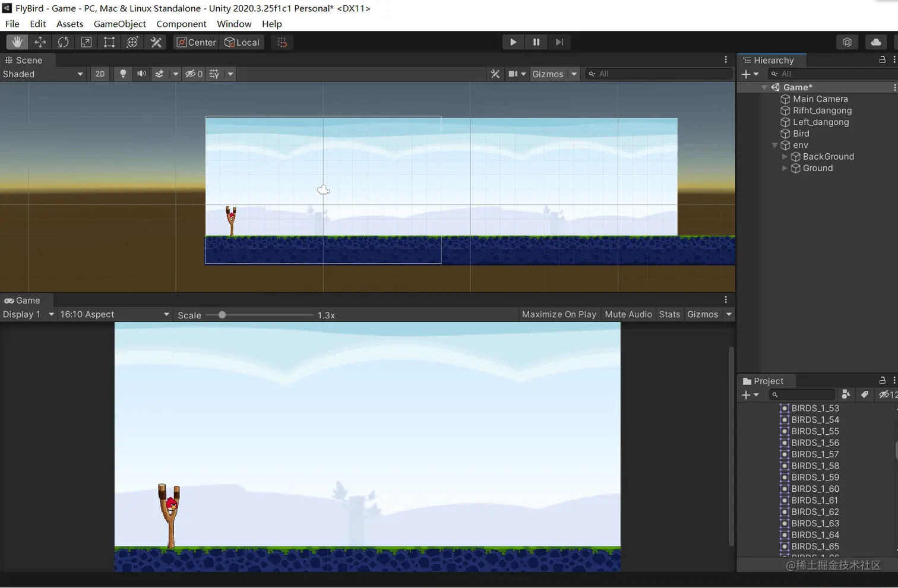Toggle scene view Gizmos

click(548, 74)
